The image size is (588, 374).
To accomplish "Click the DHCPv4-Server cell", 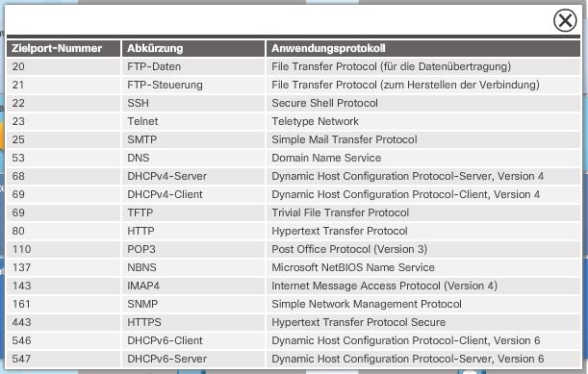I will (193, 176).
